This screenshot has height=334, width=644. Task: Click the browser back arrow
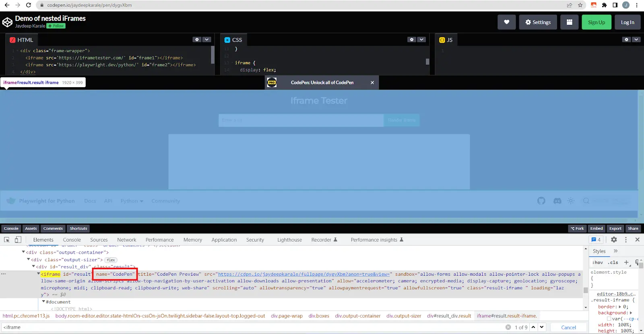[x=7, y=5]
